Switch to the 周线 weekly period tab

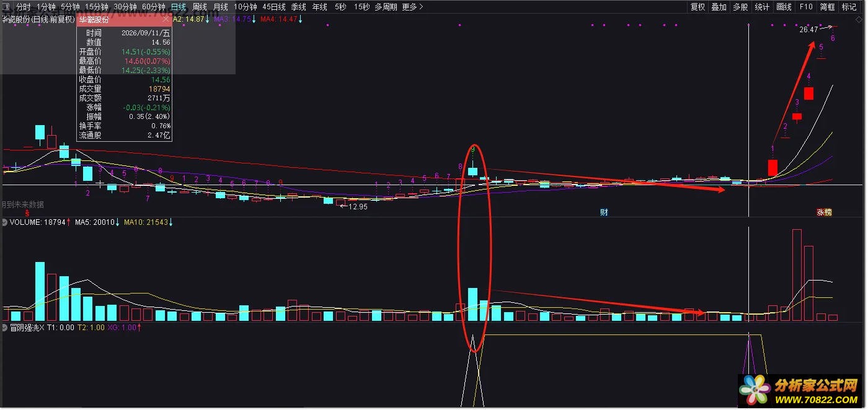200,7
